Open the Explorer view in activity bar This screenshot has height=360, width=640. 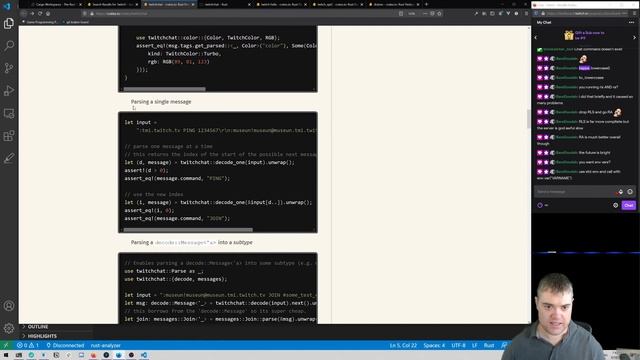pyautogui.click(x=9, y=24)
